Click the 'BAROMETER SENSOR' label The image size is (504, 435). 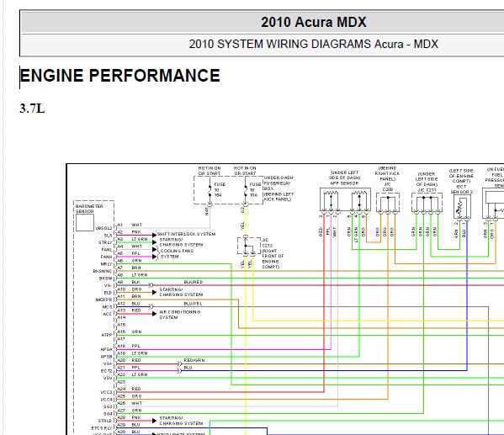click(x=89, y=209)
